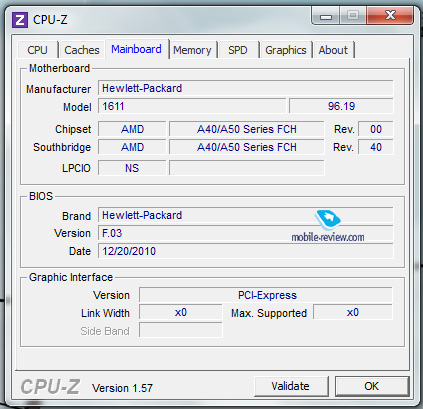The width and height of the screenshot is (423, 409).
Task: Click the BIOS Date field 12/20/2010
Action: click(246, 251)
